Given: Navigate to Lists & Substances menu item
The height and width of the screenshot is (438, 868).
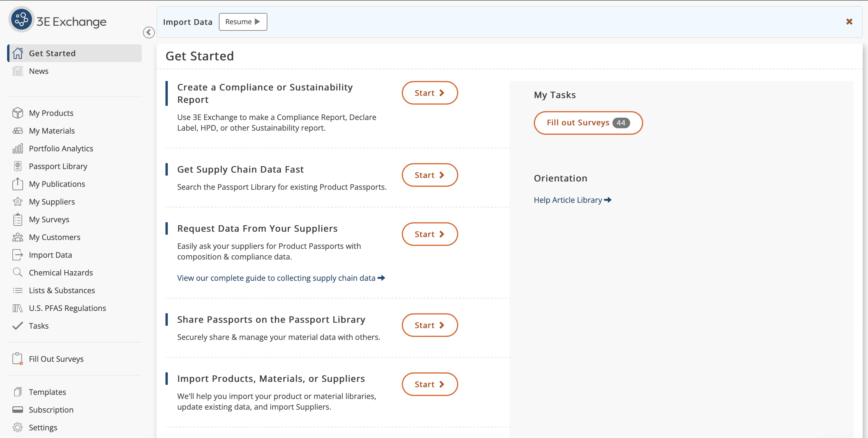Looking at the screenshot, I should coord(62,290).
